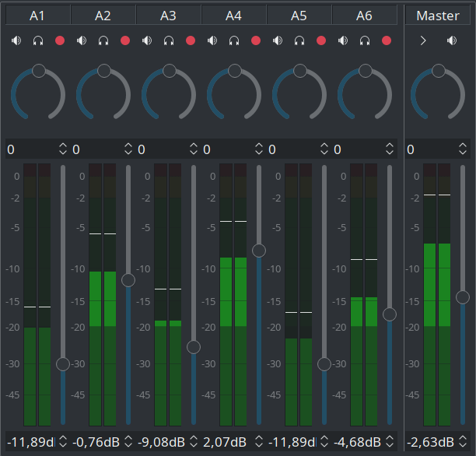Mute audio track A1
Image resolution: width=476 pixels, height=456 pixels.
[16, 40]
